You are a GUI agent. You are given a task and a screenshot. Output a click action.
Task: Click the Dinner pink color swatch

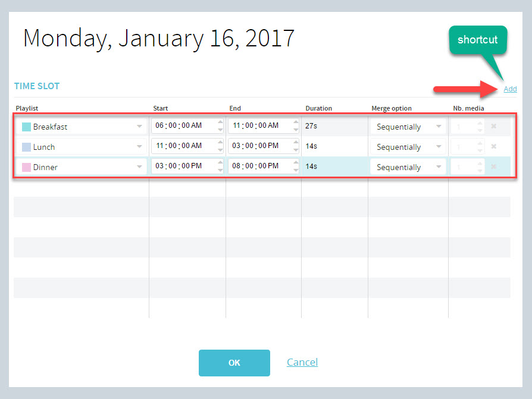pos(26,167)
